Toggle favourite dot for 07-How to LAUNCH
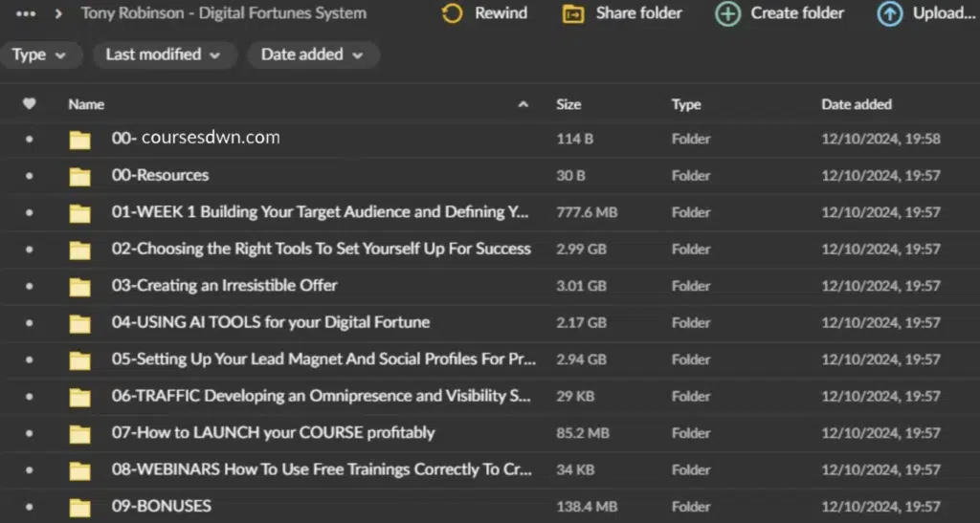Image resolution: width=980 pixels, height=523 pixels. click(x=30, y=434)
